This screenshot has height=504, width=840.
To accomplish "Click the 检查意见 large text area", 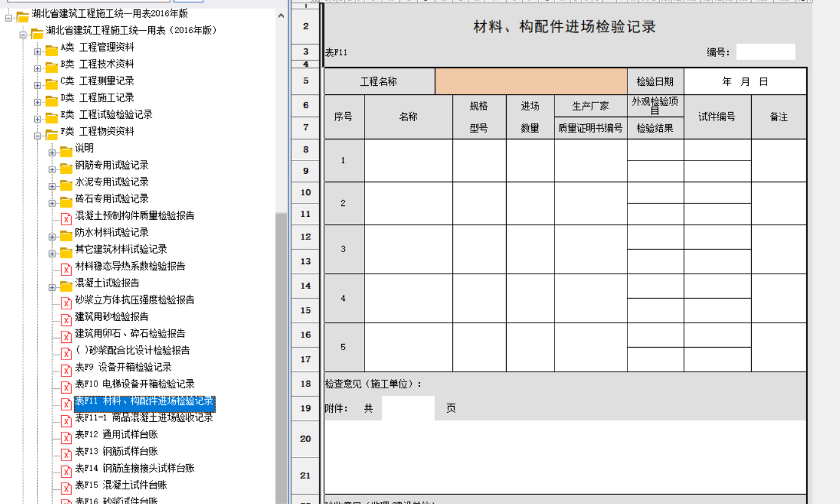I will click(x=565, y=457).
